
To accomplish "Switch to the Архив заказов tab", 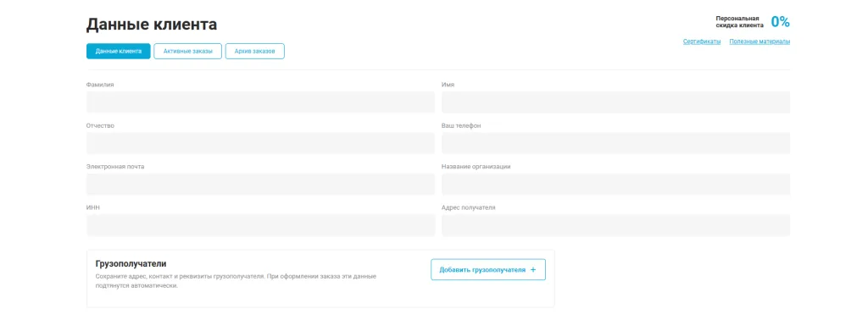I will pos(254,52).
